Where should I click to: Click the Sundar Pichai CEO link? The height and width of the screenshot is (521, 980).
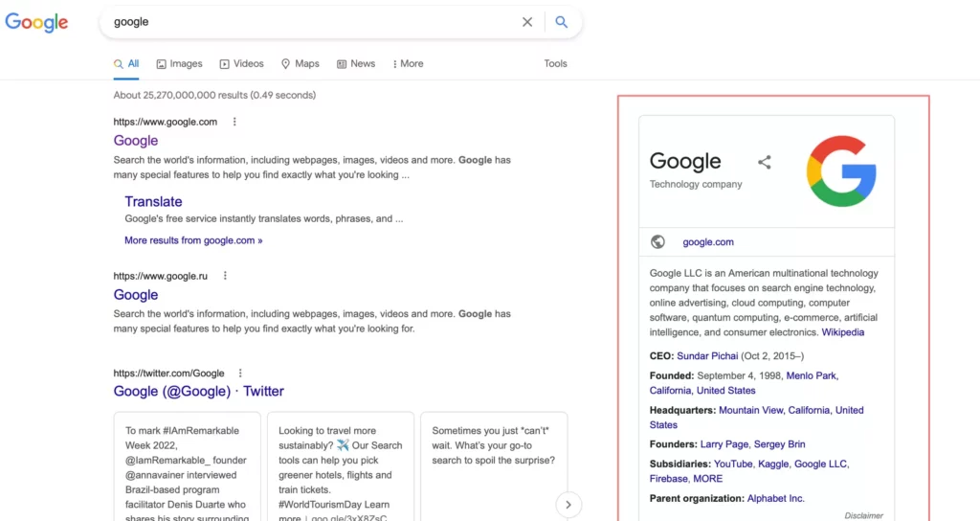707,356
